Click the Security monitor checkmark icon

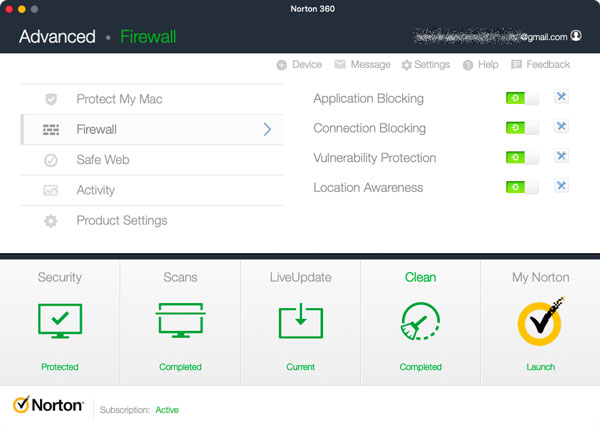tap(60, 321)
